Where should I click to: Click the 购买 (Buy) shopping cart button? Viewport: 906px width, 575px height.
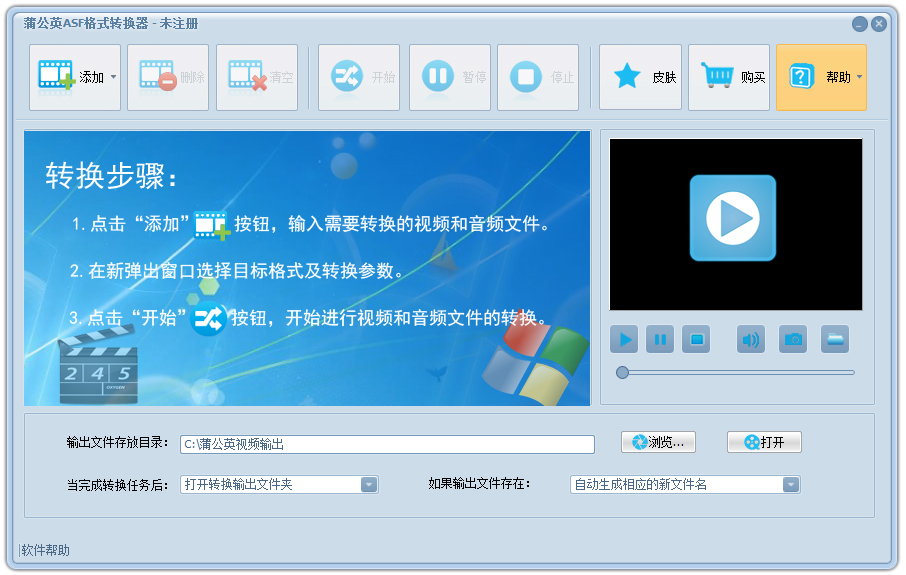click(729, 77)
